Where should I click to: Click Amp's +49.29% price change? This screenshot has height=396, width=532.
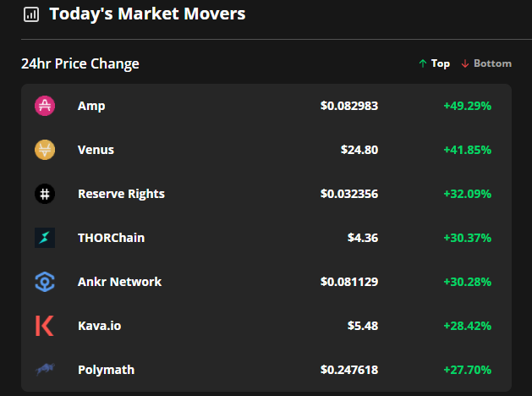(x=468, y=106)
